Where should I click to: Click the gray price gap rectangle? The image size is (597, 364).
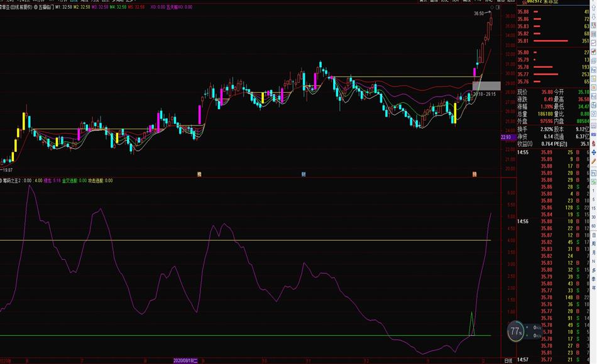[x=491, y=86]
